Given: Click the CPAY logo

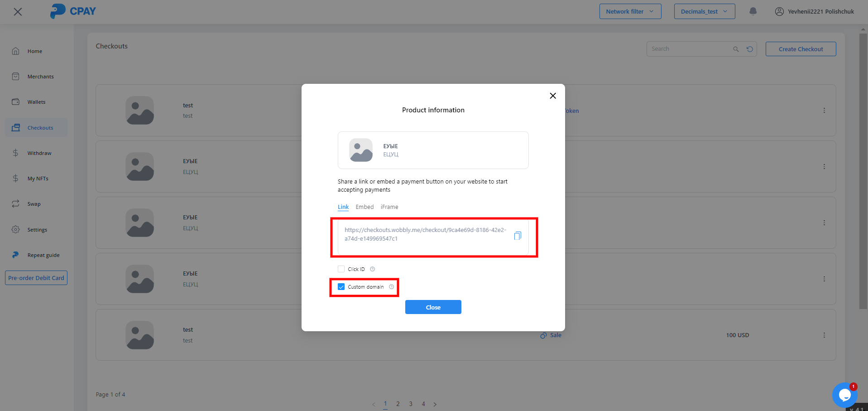Looking at the screenshot, I should (73, 11).
